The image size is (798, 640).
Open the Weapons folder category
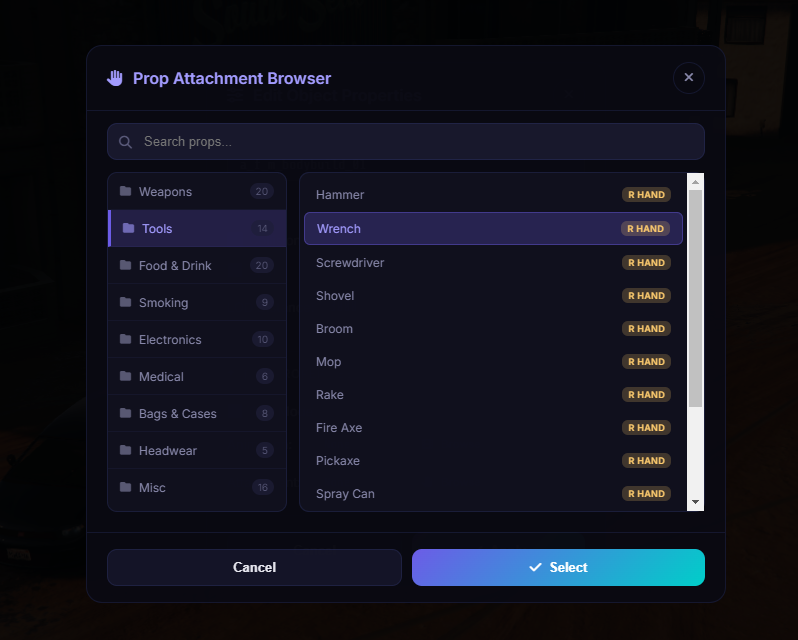[x=197, y=191]
